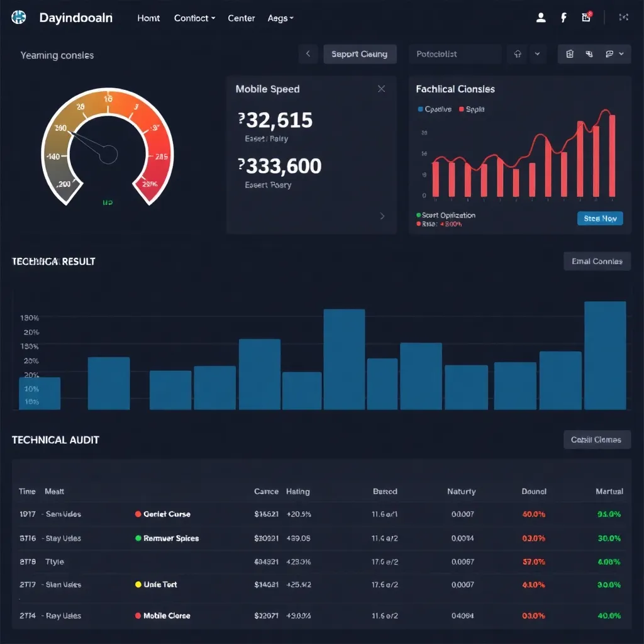Click the Emal Connles button

597,261
